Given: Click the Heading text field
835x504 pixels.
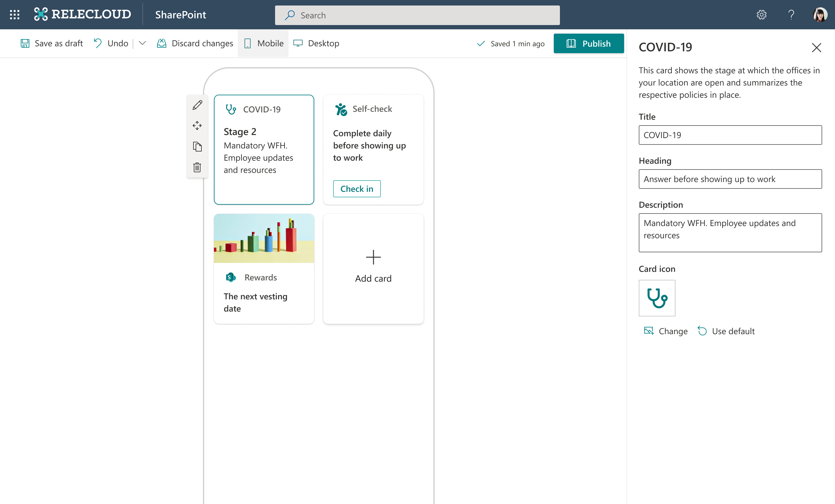Looking at the screenshot, I should [730, 179].
